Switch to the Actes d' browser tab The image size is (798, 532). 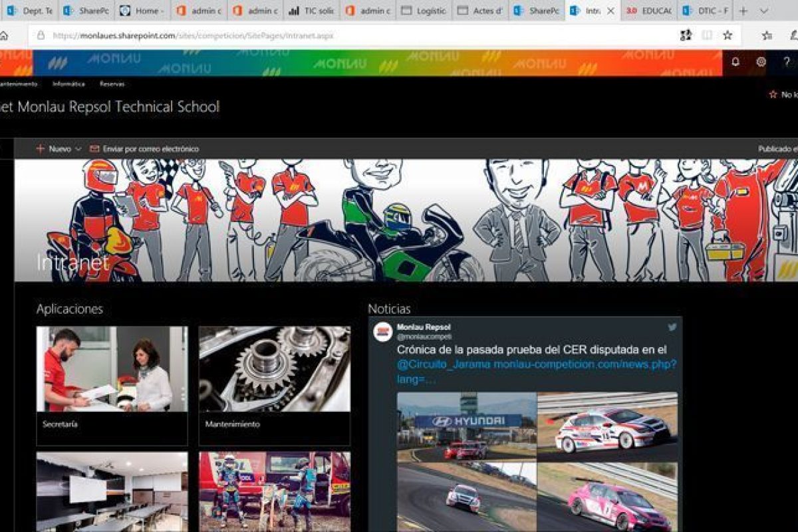[x=480, y=11]
